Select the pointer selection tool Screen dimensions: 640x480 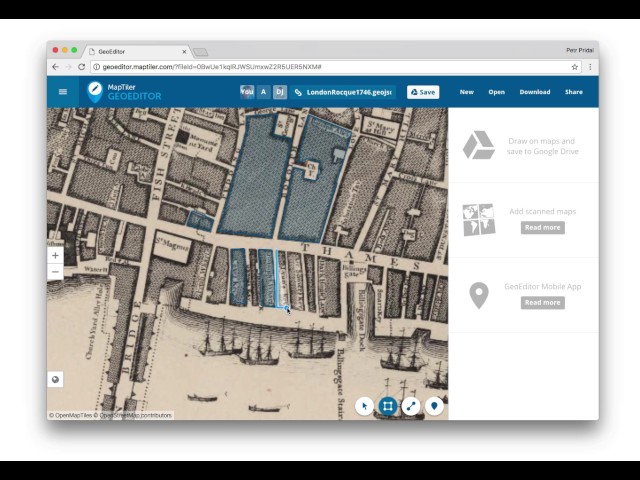pyautogui.click(x=364, y=406)
